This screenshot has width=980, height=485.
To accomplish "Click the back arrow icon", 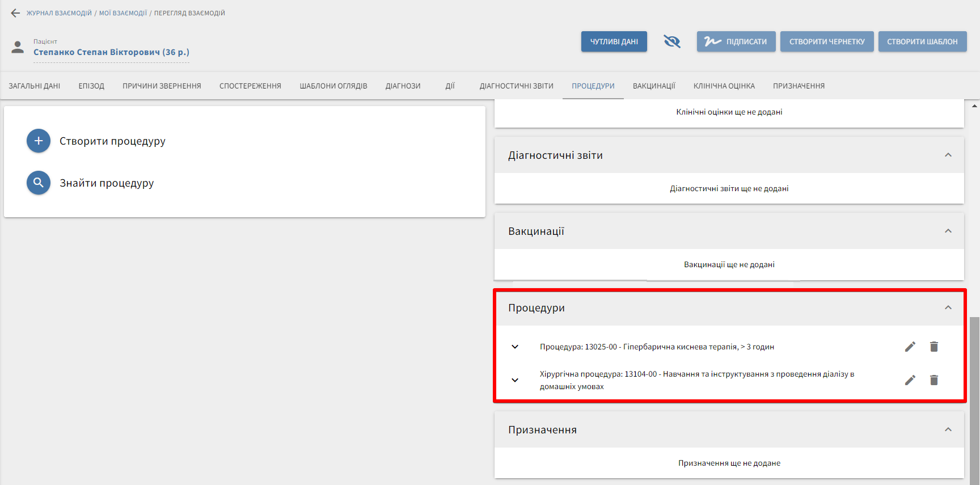I will pos(15,13).
